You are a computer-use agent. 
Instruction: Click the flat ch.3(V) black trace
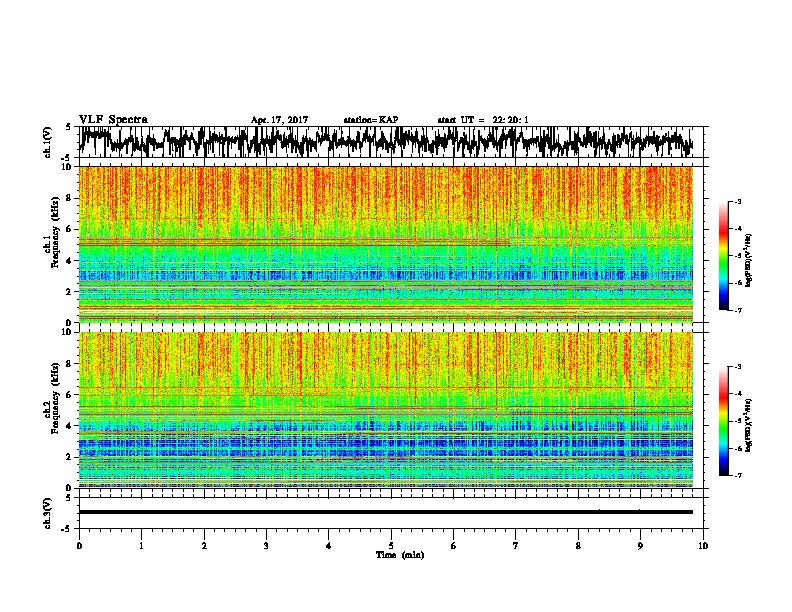click(x=385, y=512)
